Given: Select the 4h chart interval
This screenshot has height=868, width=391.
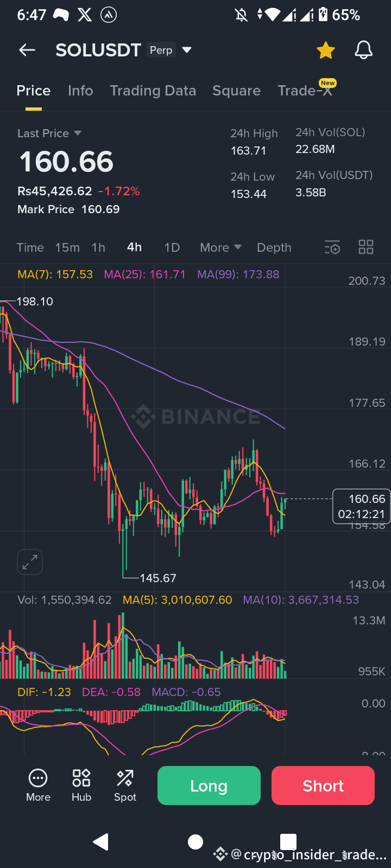Looking at the screenshot, I should pyautogui.click(x=134, y=247).
